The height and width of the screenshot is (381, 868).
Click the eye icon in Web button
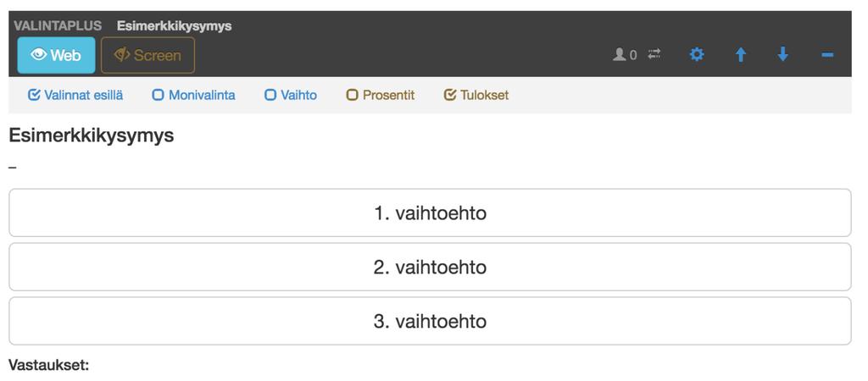(x=39, y=55)
